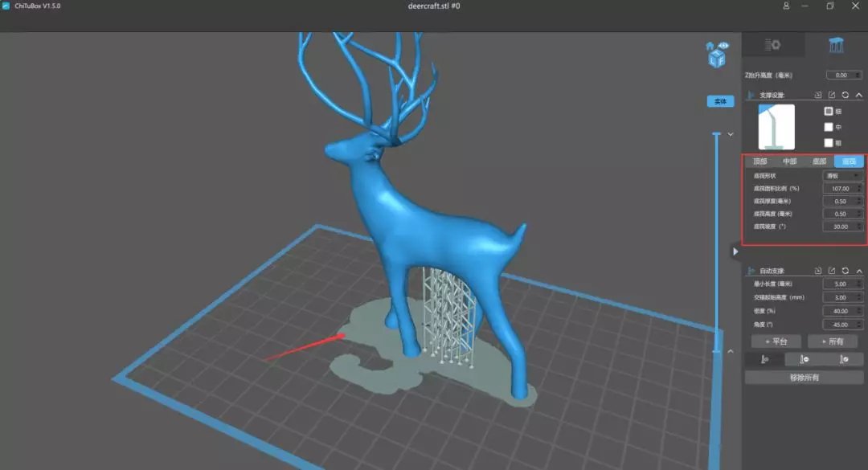Collapse the 支撑设置 support settings section
Screen dimensions: 868x470
tap(858, 96)
